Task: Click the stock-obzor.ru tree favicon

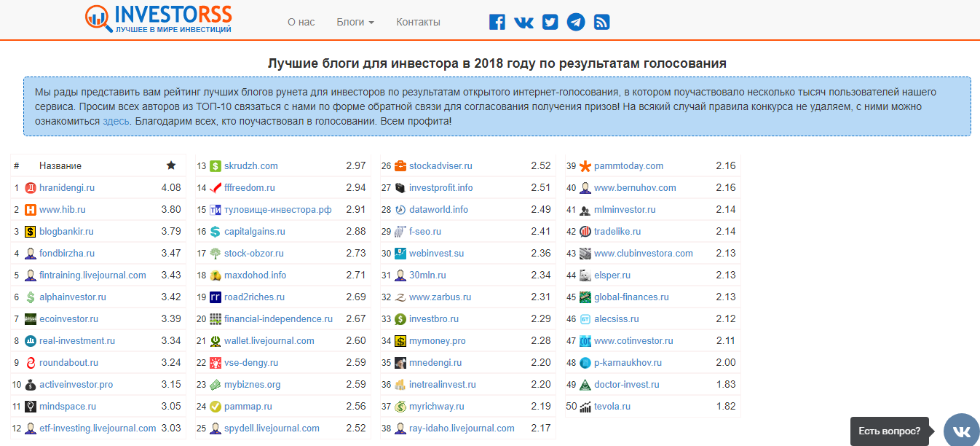Action: point(216,254)
